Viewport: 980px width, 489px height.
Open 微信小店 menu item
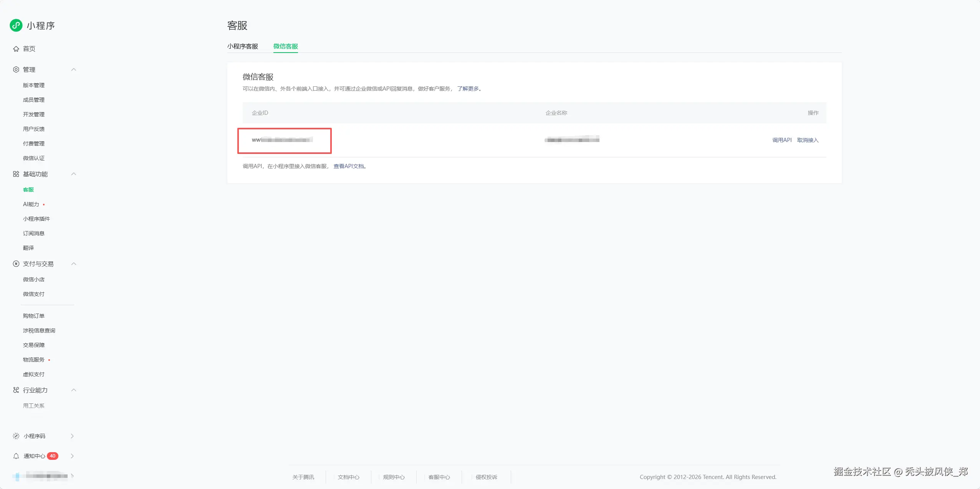tap(34, 279)
